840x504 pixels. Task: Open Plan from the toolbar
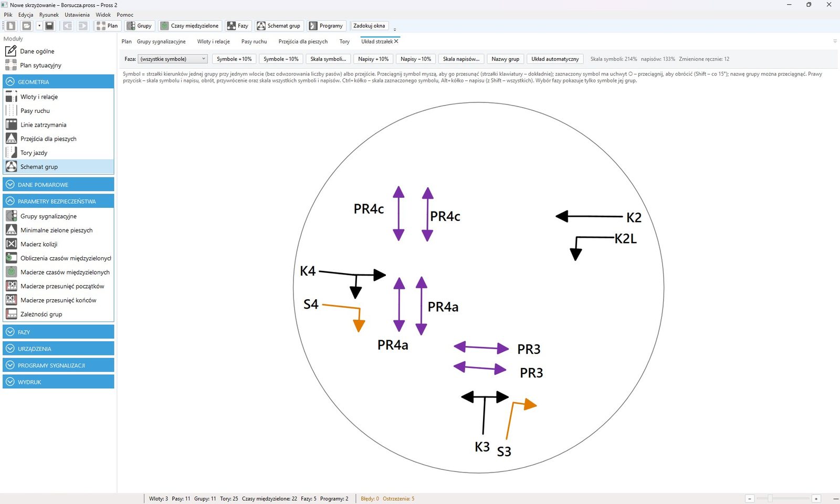pyautogui.click(x=108, y=26)
